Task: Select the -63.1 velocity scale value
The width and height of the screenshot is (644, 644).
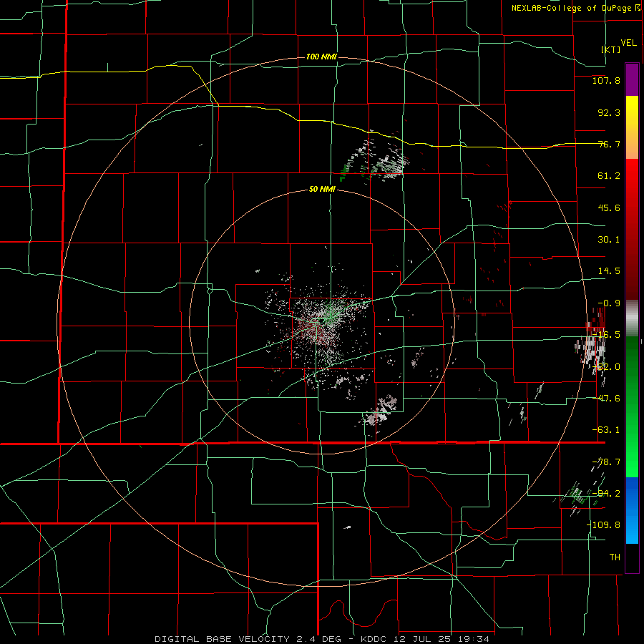Action: (x=606, y=430)
